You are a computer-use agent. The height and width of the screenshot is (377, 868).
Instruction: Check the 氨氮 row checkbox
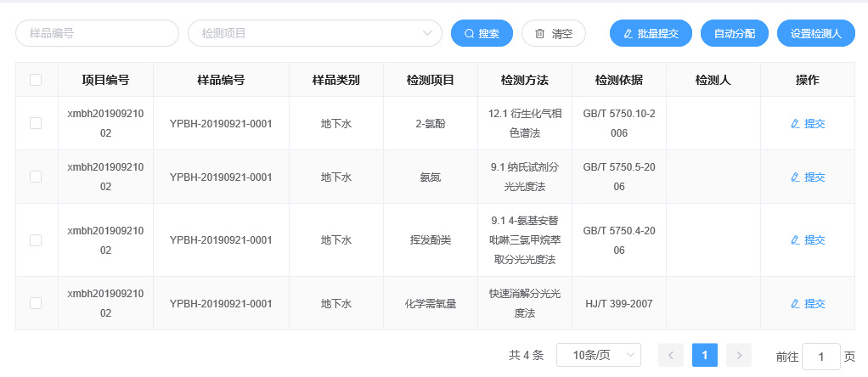point(36,177)
